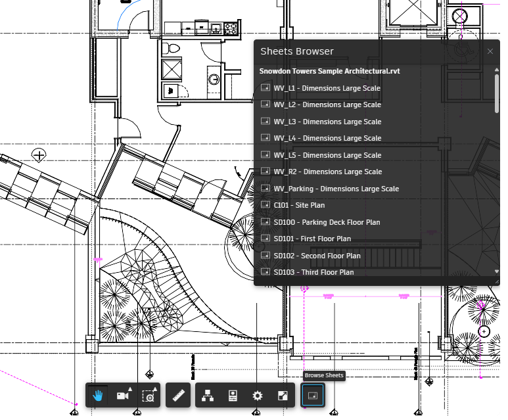
Task: Select WV_Parking - Dimensions Large Scale sheet
Action: 336,189
